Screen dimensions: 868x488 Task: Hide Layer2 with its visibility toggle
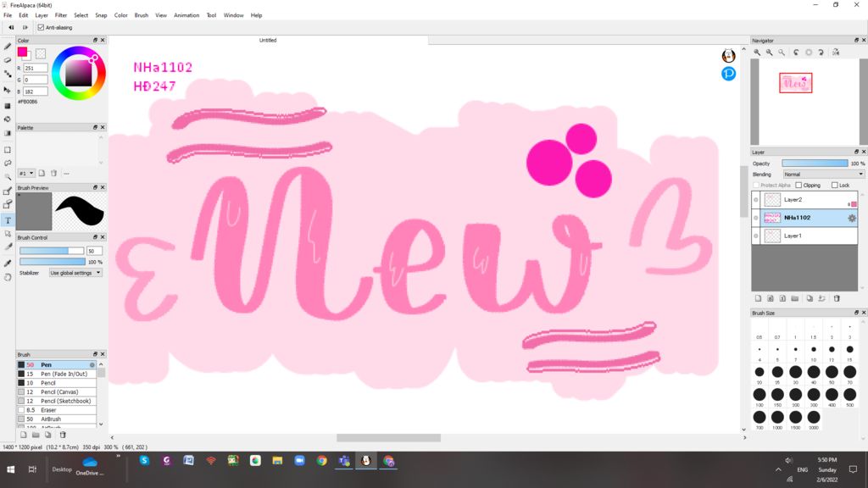coord(756,200)
